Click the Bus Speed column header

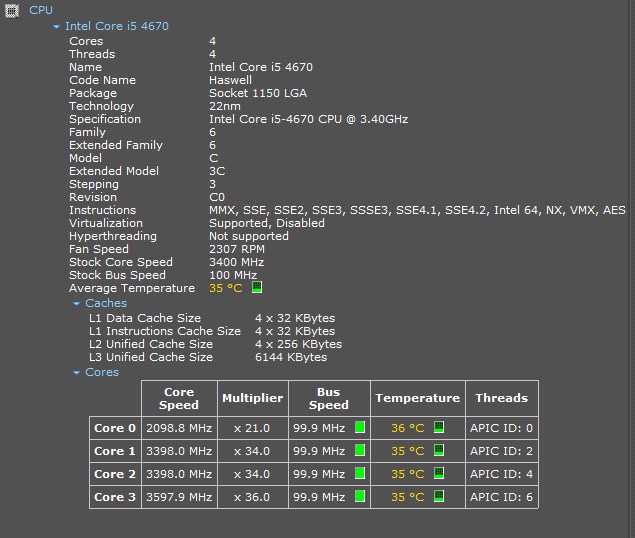pyautogui.click(x=329, y=399)
